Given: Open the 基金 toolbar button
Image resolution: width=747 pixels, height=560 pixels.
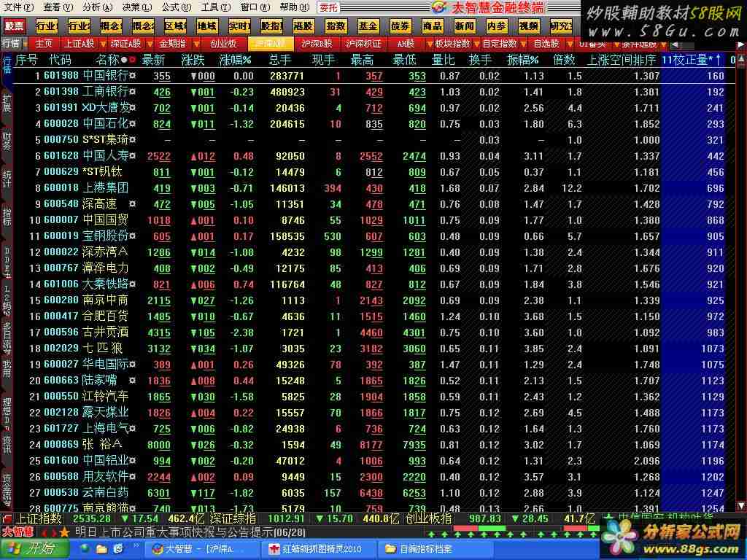Looking at the screenshot, I should tap(368, 26).
